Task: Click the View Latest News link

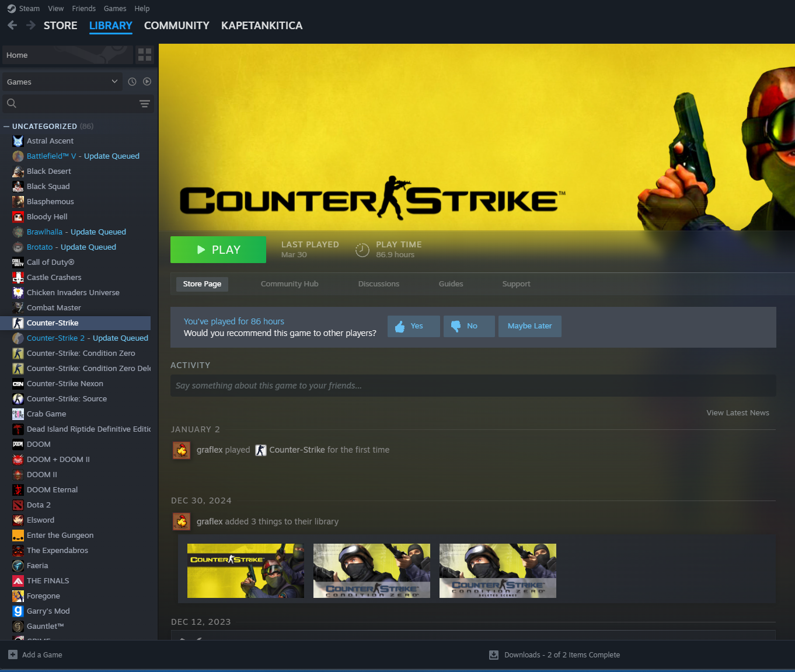Action: [x=737, y=412]
